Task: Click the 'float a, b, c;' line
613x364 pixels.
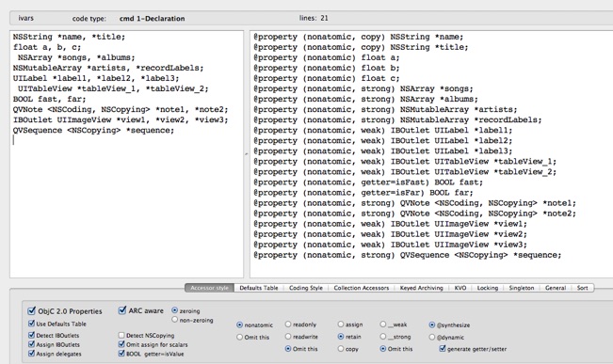Action: pos(47,47)
